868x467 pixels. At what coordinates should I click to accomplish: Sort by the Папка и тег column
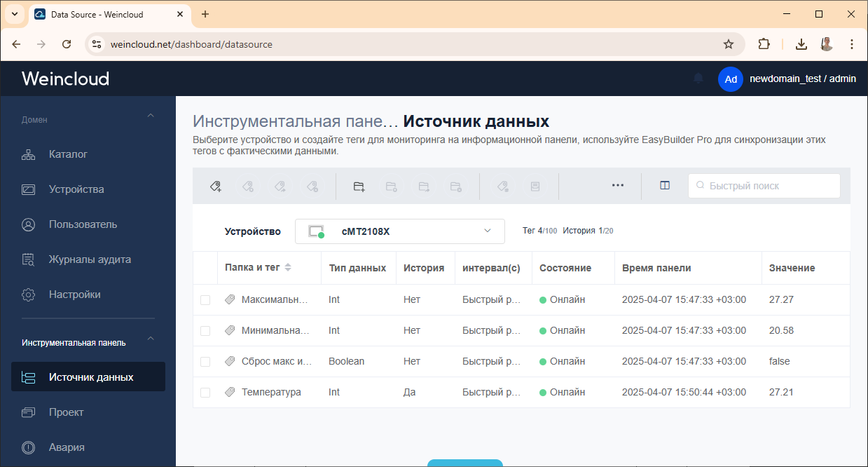pyautogui.click(x=287, y=268)
